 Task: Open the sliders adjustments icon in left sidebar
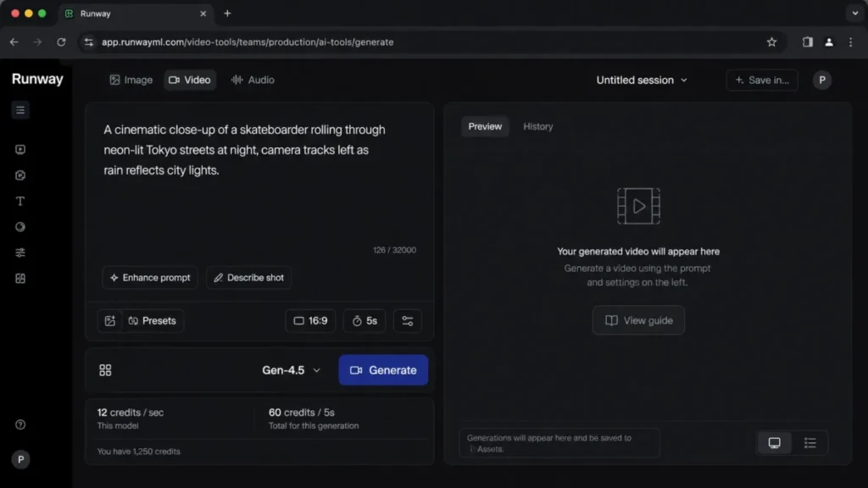20,252
